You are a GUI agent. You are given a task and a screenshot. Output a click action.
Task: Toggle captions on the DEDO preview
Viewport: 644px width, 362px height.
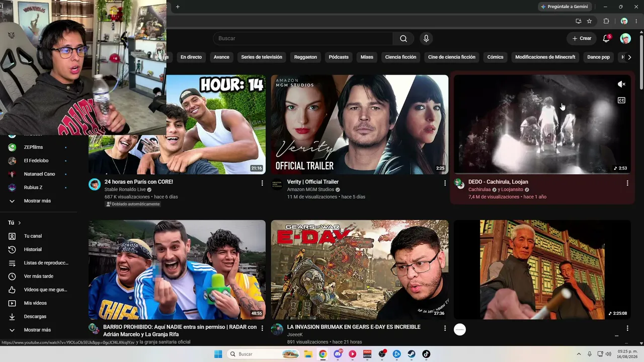click(x=621, y=101)
